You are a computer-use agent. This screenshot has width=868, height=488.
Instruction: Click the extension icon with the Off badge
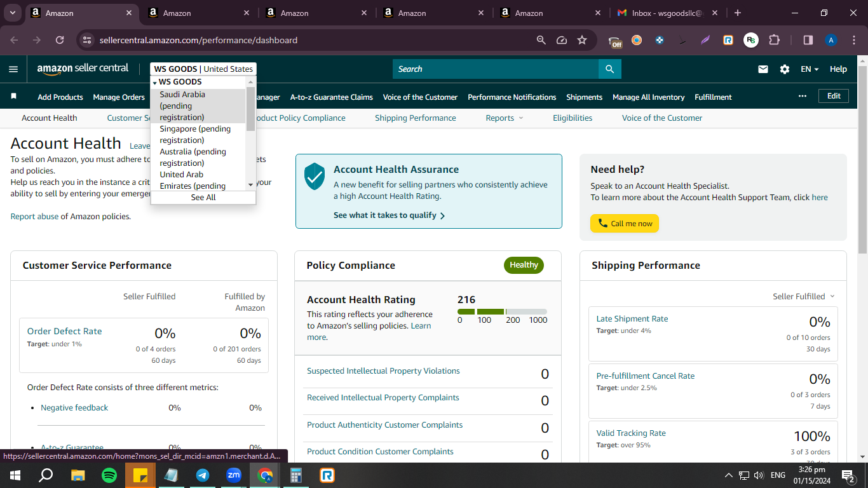pos(615,41)
